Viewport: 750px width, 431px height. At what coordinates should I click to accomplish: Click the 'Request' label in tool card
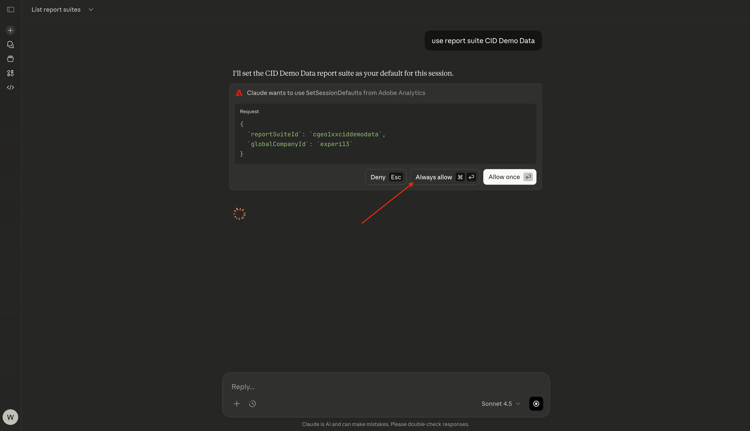[249, 111]
